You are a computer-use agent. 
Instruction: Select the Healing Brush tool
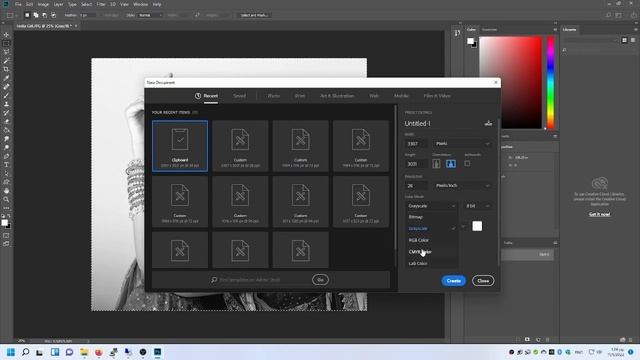(6, 87)
